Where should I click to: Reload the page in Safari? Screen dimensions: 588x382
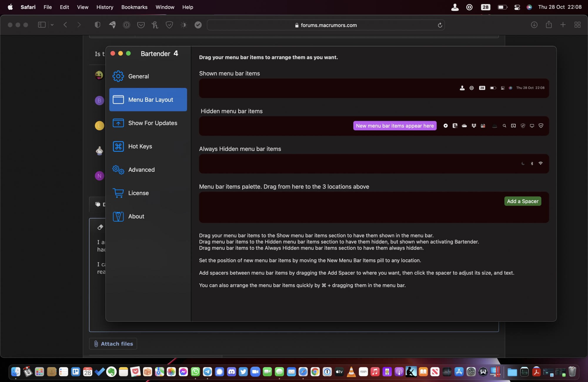[x=440, y=25]
